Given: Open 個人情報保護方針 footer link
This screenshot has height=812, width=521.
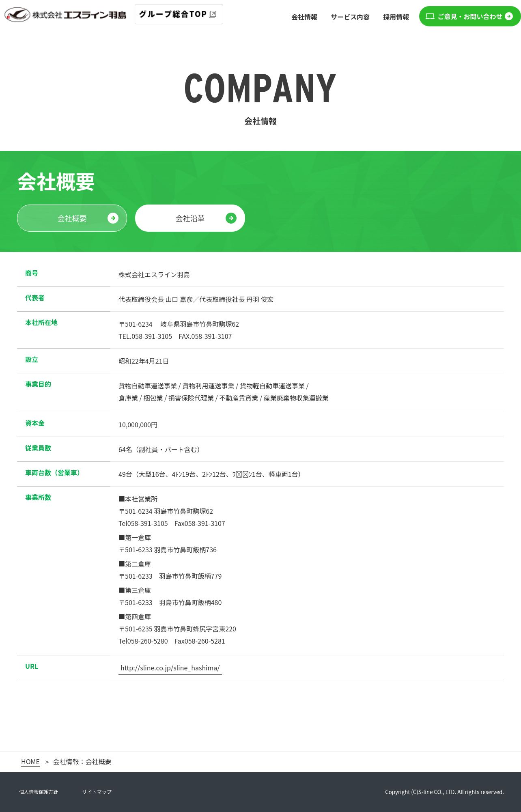Looking at the screenshot, I should 39,792.
